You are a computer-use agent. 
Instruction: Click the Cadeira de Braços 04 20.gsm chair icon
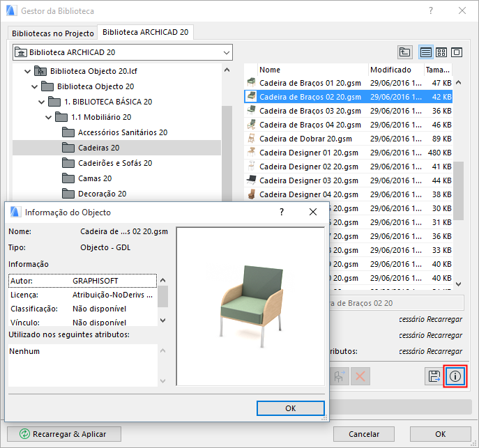(251, 124)
